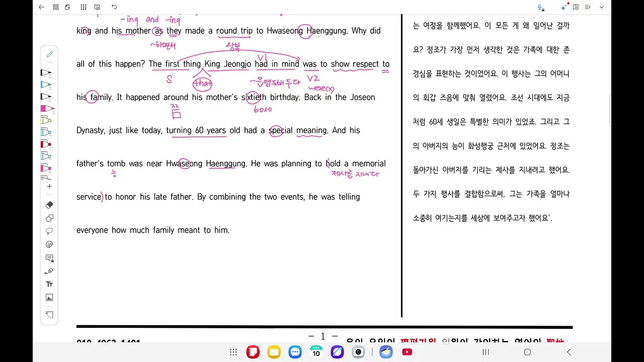The height and width of the screenshot is (362, 644).
Task: Open the sticker tool
Action: point(49,245)
